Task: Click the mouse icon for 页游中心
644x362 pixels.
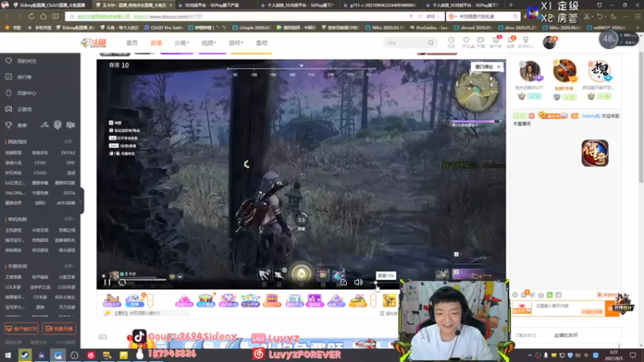Action: (x=9, y=93)
